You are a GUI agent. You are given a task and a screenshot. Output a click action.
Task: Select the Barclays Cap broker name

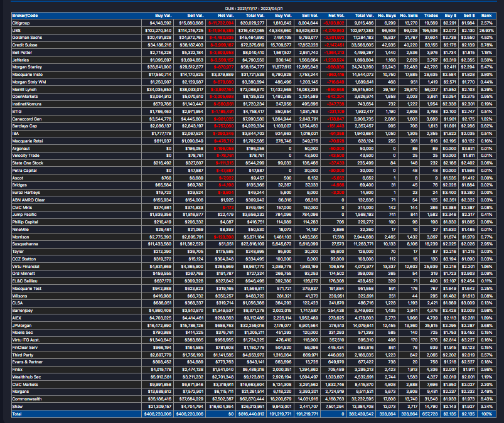tap(24, 126)
